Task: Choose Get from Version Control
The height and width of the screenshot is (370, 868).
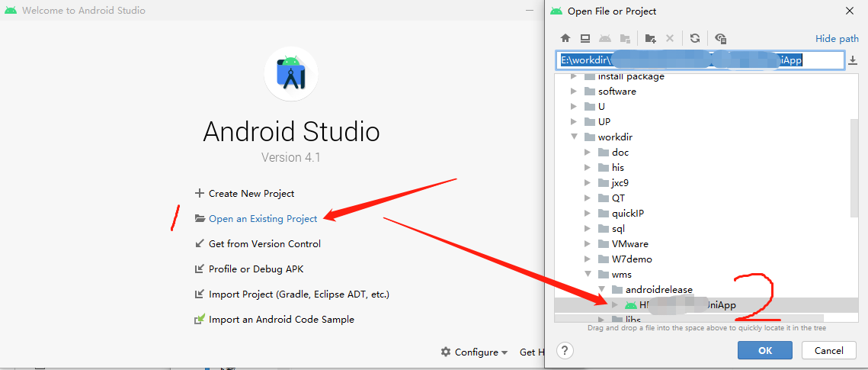Action: coord(264,243)
